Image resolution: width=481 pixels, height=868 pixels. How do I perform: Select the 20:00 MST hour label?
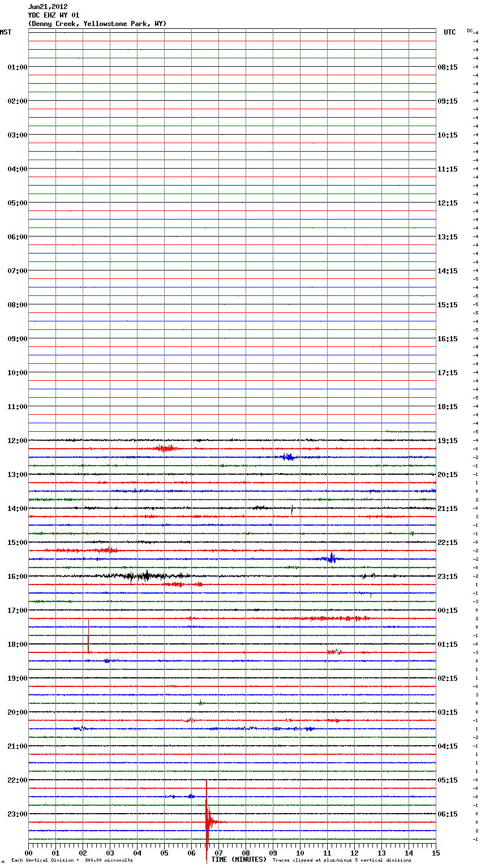coord(17,712)
